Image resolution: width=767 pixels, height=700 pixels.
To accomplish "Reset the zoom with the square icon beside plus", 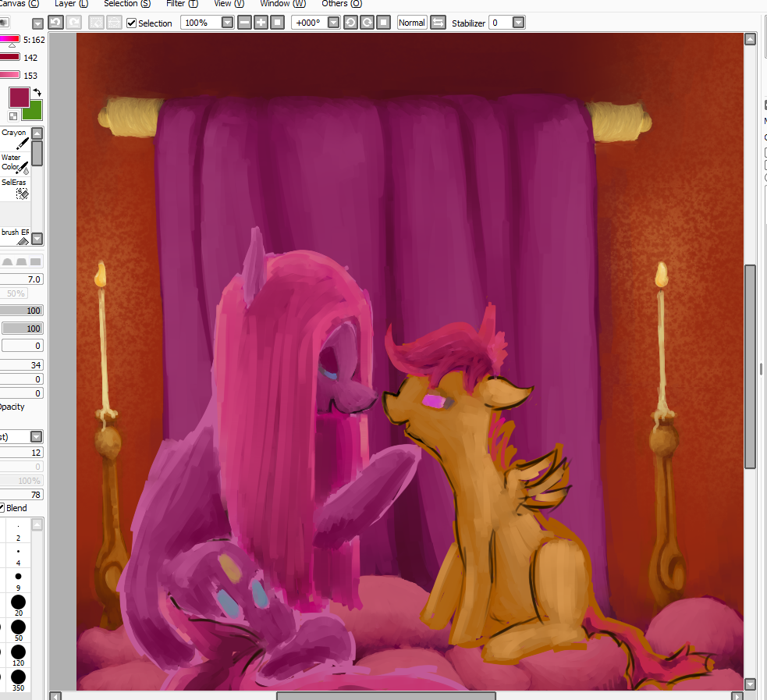I will pyautogui.click(x=277, y=23).
